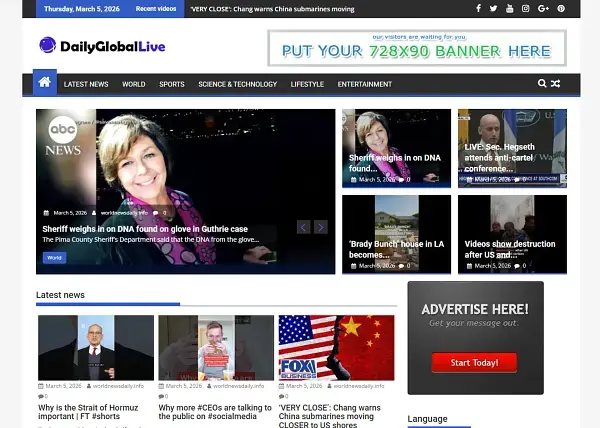The height and width of the screenshot is (428, 600).
Task: Advance to the next featured slide
Action: 320,227
